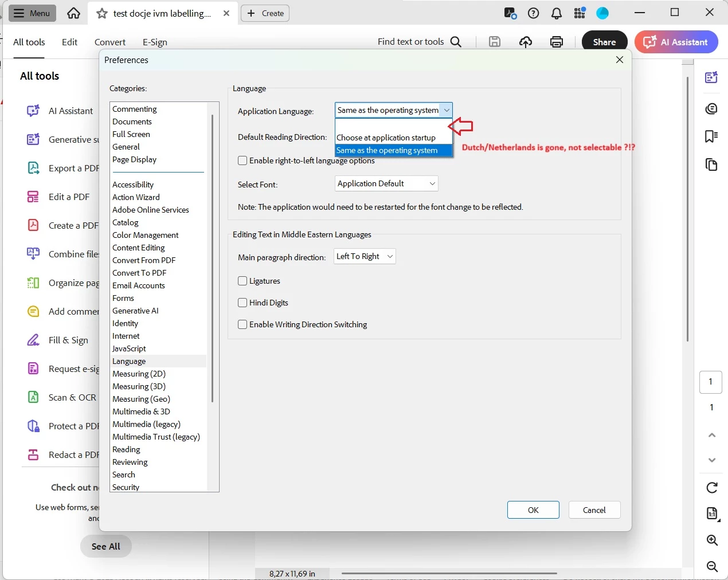Open the Home icon tab
Image resolution: width=728 pixels, height=580 pixels.
tap(73, 13)
